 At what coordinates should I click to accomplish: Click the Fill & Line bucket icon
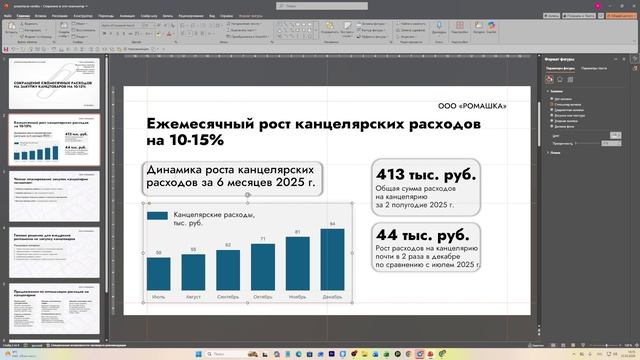pyautogui.click(x=549, y=79)
